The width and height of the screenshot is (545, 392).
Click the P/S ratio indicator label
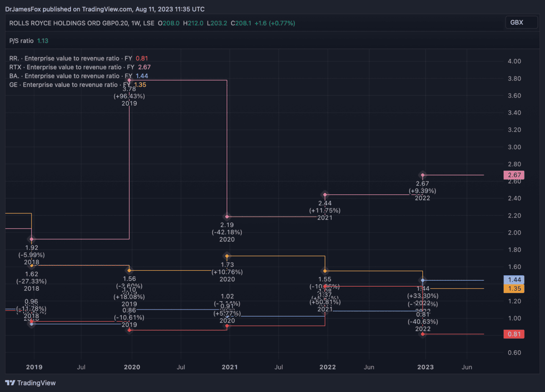(x=21, y=40)
